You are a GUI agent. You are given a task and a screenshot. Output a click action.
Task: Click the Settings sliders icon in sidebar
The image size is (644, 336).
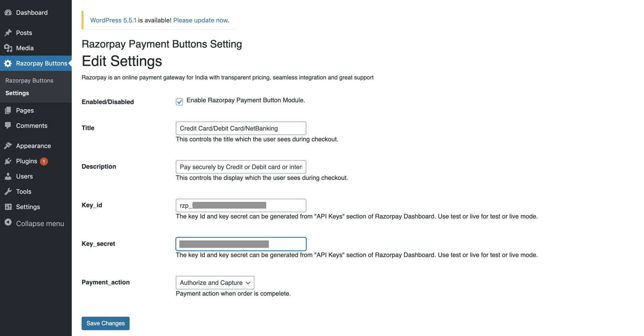(8, 207)
